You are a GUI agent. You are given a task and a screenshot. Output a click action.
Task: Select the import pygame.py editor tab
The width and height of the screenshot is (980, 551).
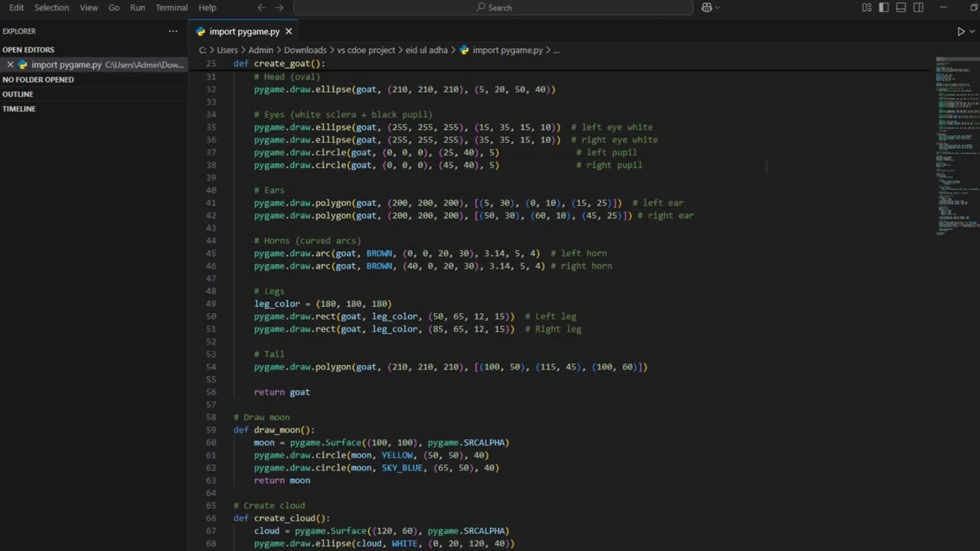coord(244,31)
